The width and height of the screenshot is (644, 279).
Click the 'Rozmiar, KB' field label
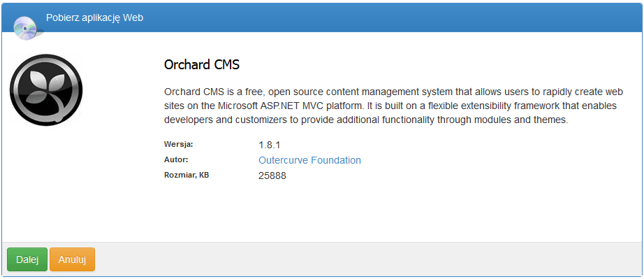click(x=186, y=176)
